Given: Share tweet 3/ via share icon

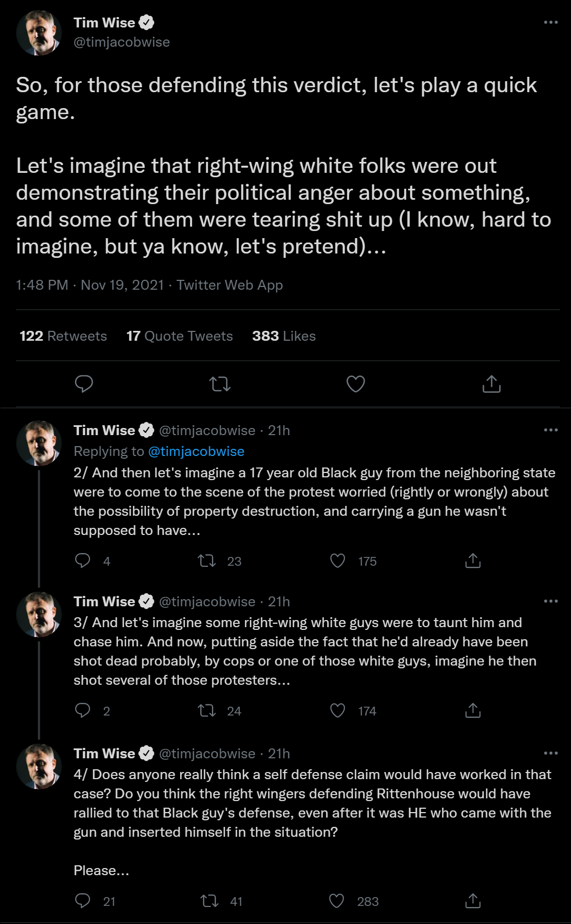Looking at the screenshot, I should (x=473, y=710).
